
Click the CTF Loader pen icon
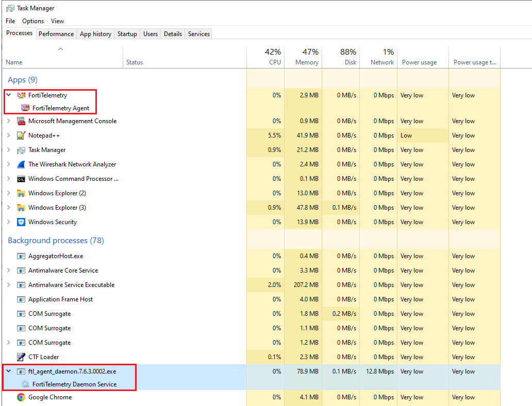coord(21,357)
